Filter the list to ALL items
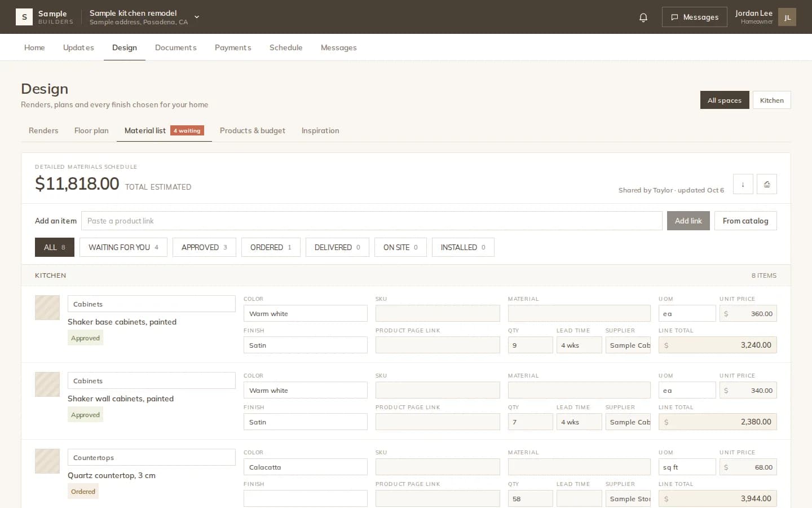 pyautogui.click(x=55, y=247)
